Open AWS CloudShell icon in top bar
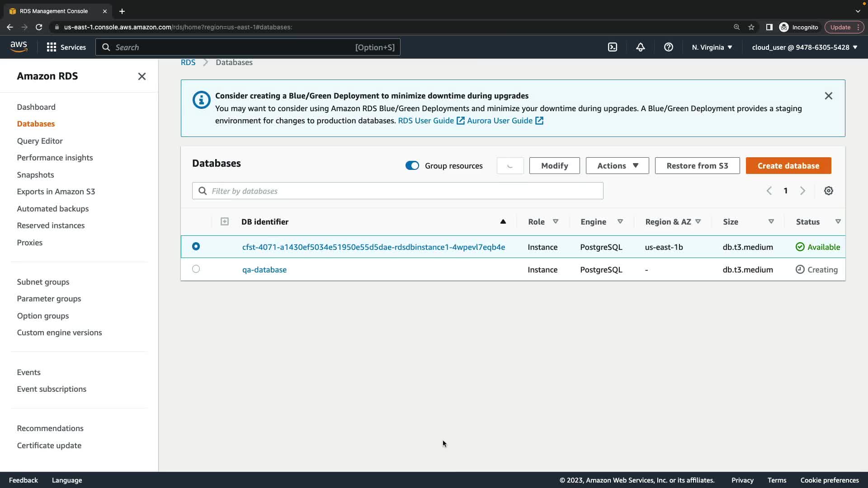 pyautogui.click(x=613, y=47)
